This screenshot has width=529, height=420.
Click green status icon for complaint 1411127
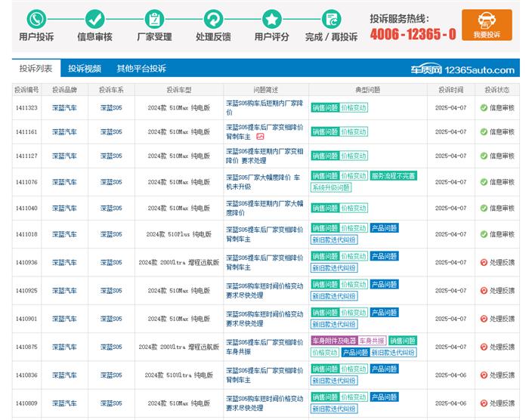[x=484, y=156]
